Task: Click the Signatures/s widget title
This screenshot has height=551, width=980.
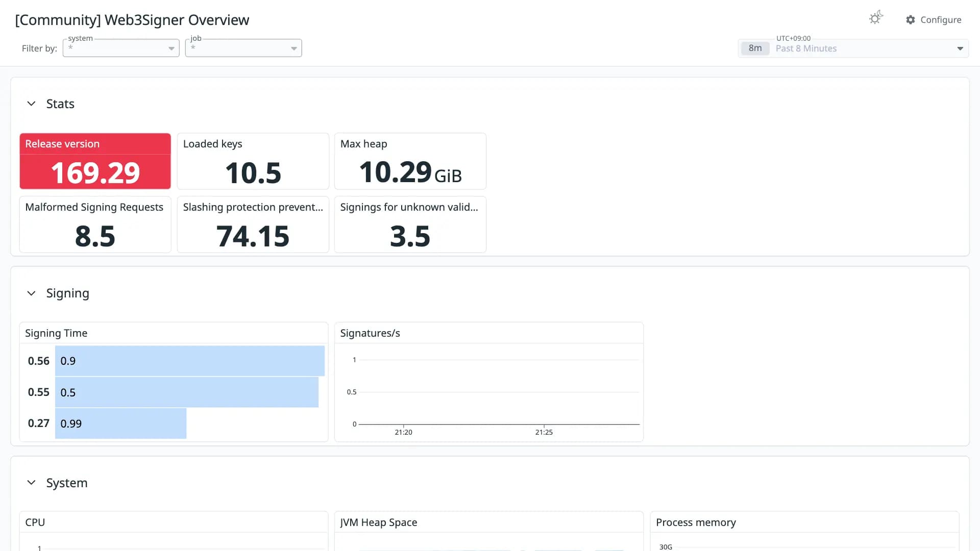Action: coord(370,333)
